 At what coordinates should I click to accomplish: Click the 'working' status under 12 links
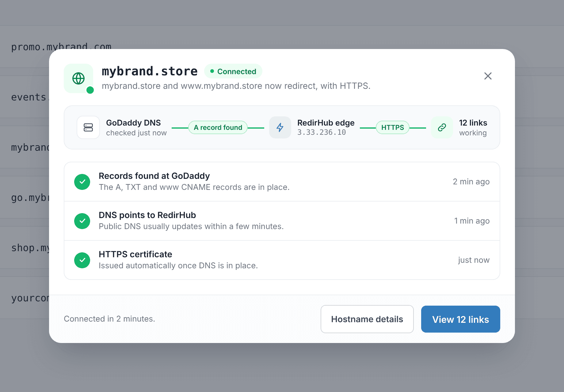473,133
